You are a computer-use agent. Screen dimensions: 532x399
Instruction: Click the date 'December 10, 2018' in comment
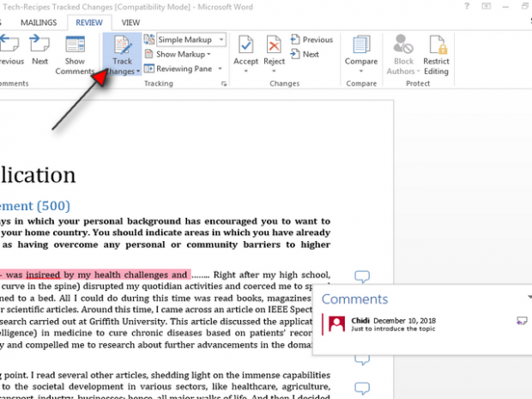pos(405,321)
